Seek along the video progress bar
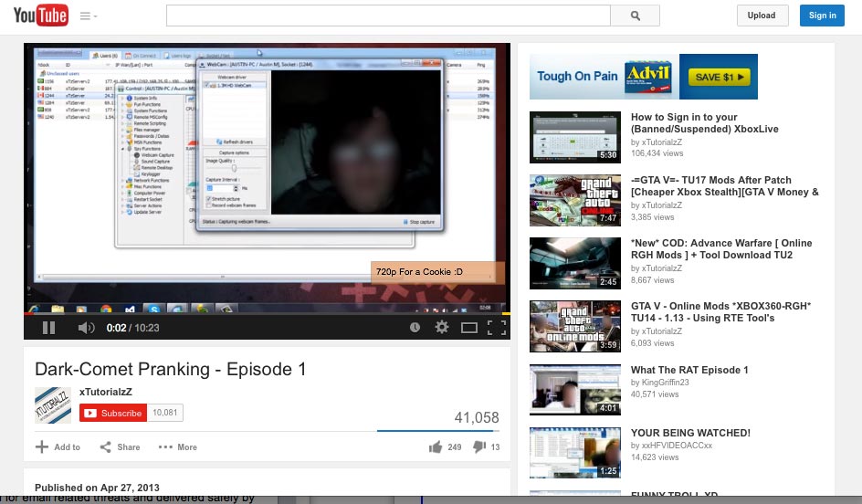Viewport: 862px width, 504px height. click(x=265, y=313)
